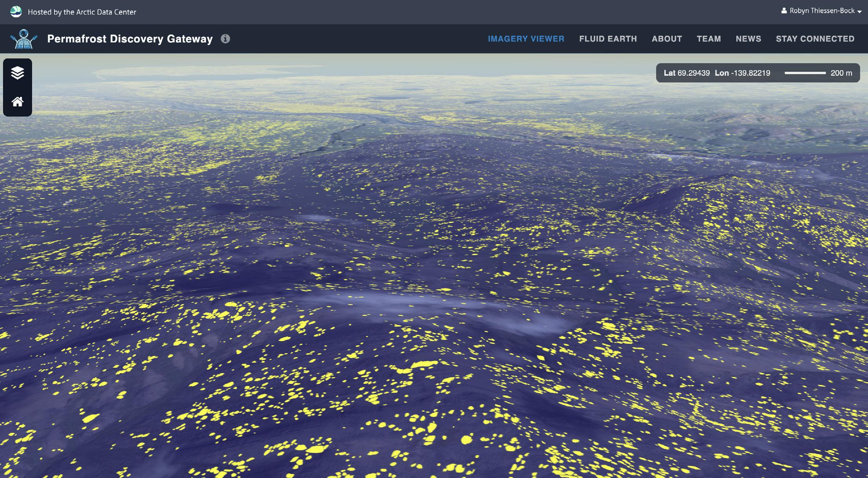Reset map with the home icon
This screenshot has height=478, width=868.
(x=18, y=102)
